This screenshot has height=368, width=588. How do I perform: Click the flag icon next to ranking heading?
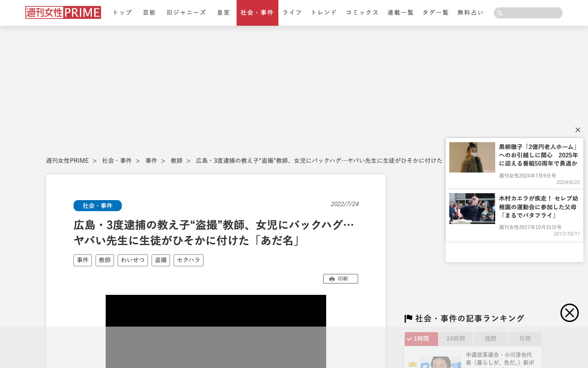[408, 318]
